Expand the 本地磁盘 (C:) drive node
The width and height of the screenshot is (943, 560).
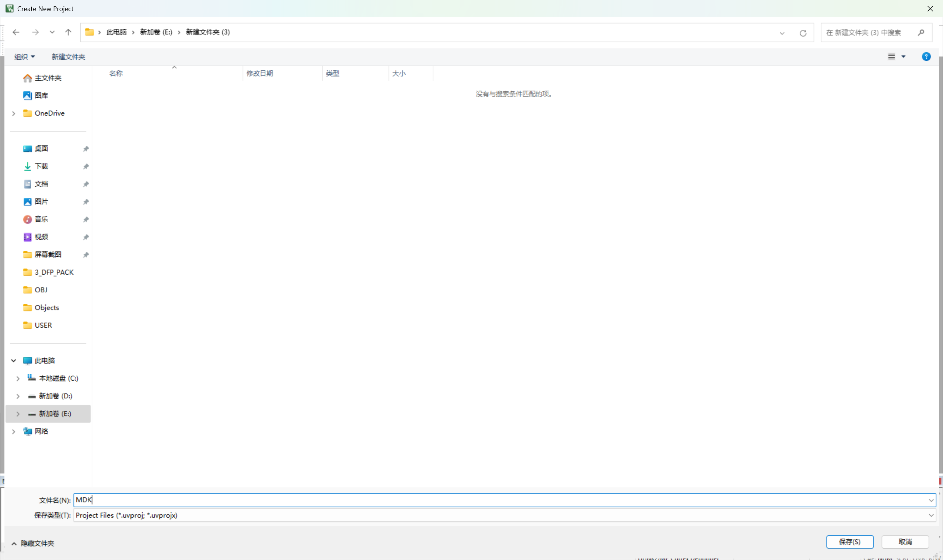[x=18, y=378]
